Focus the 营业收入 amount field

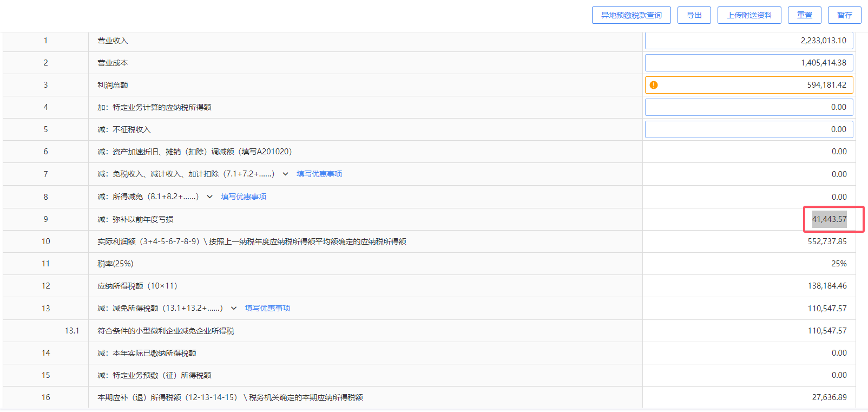click(x=749, y=41)
